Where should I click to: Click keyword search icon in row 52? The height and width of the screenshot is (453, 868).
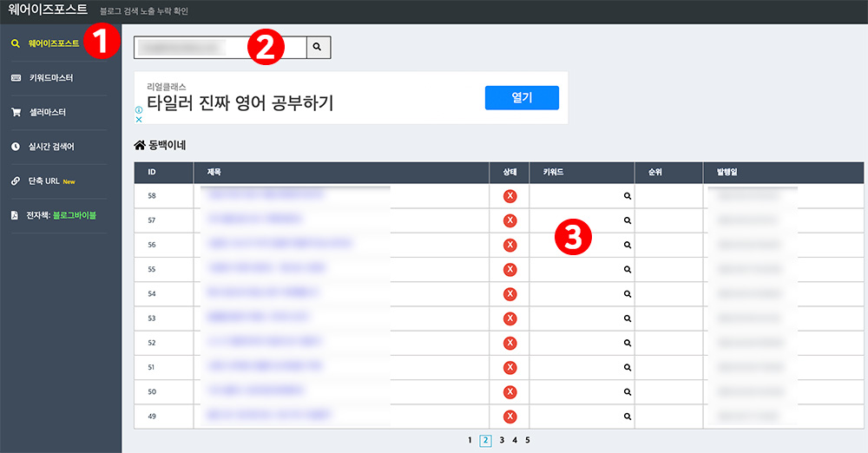(x=628, y=343)
